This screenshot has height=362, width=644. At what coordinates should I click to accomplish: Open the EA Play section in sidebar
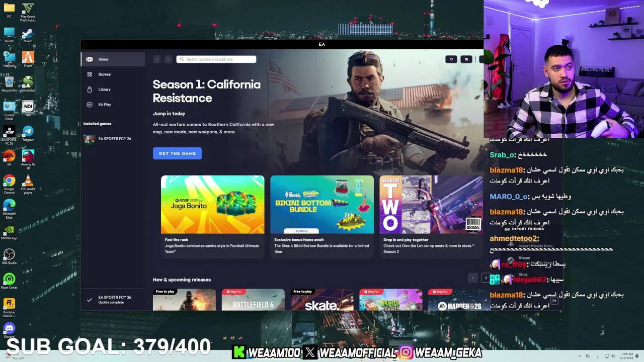[113, 105]
